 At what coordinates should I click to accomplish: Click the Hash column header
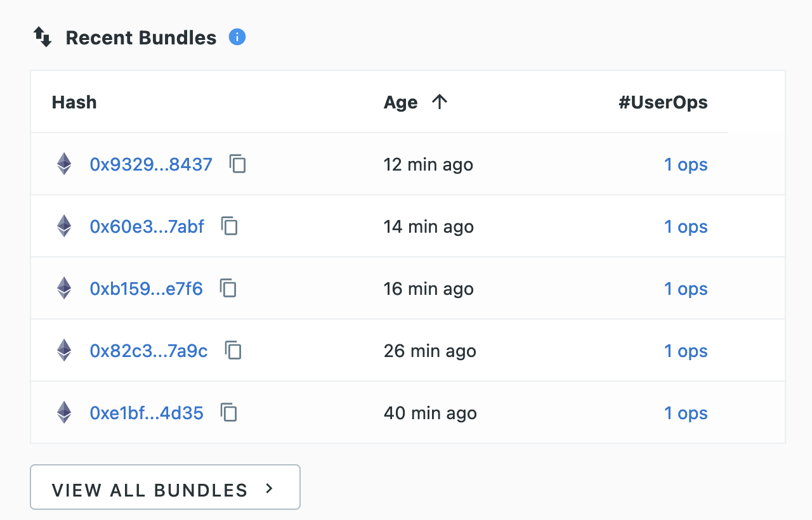point(74,101)
